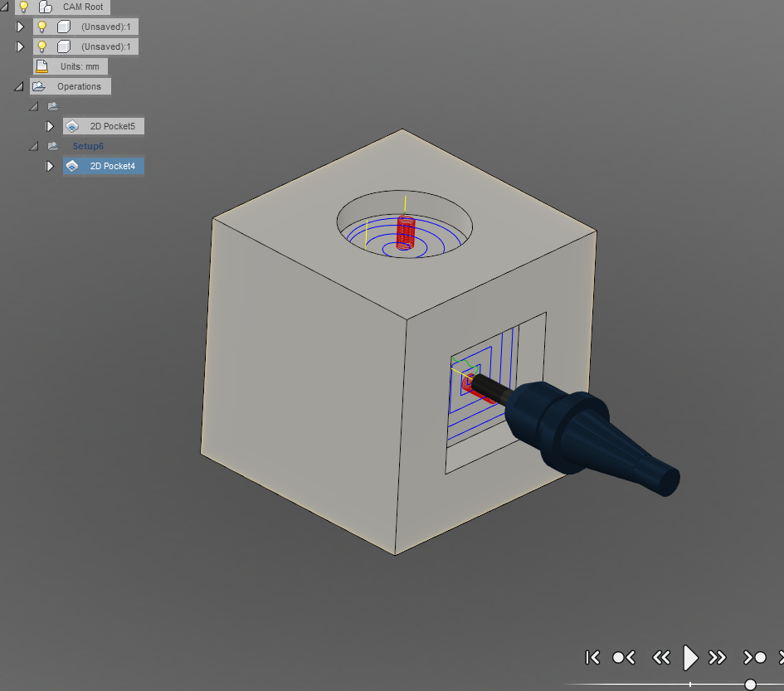Viewport: 784px width, 691px height.
Task: Toggle visibility of the first (Unsaved):1 body
Action: point(41,26)
